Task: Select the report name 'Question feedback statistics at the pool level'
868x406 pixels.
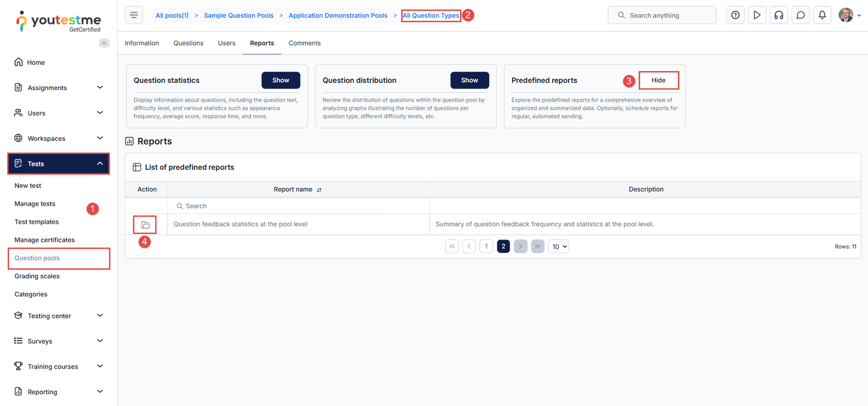Action: coord(240,224)
